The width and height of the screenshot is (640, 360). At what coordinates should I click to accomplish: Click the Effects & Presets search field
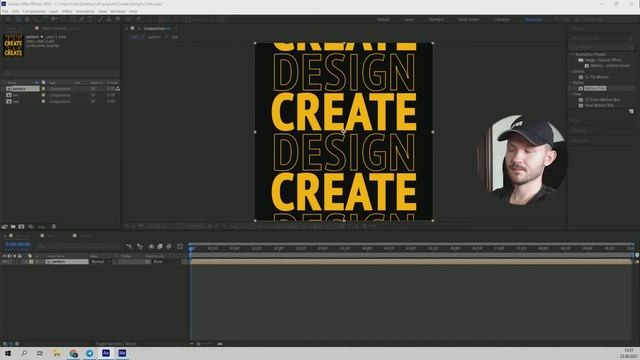(602, 47)
